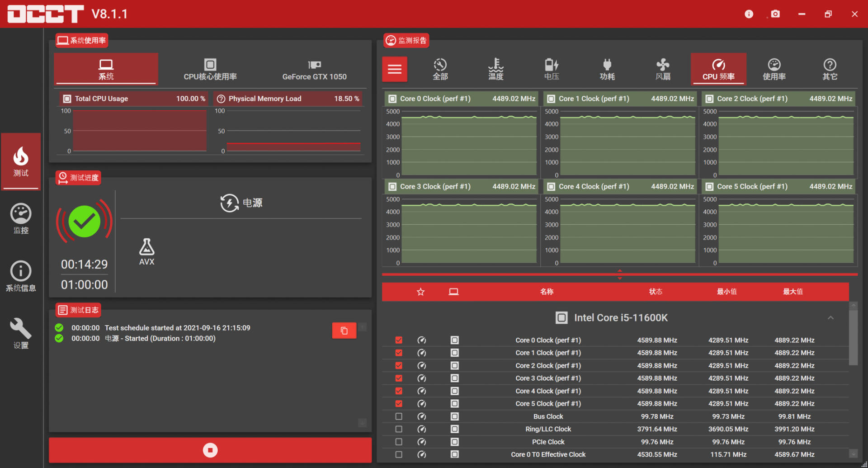The height and width of the screenshot is (468, 868).
Task: Open the hamburger menu in monitoring panel
Action: click(395, 69)
